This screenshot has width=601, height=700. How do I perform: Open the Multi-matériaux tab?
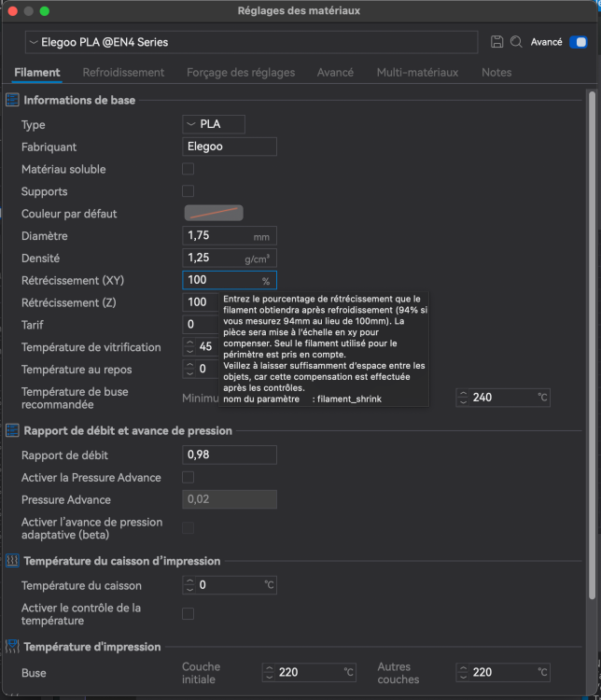coord(417,72)
